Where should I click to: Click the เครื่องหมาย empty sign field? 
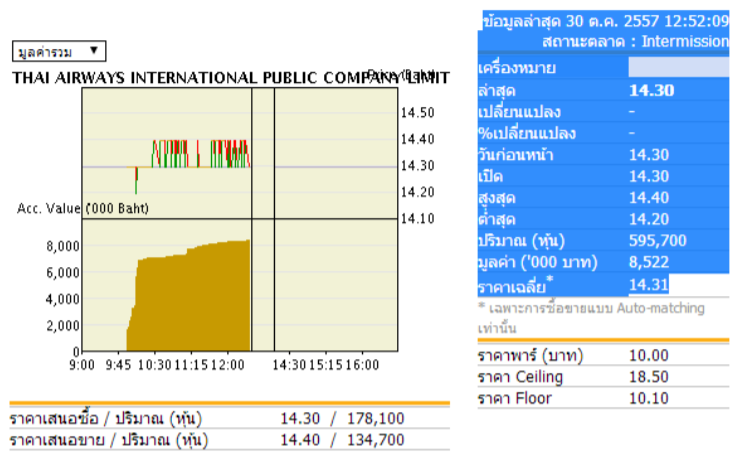678,67
